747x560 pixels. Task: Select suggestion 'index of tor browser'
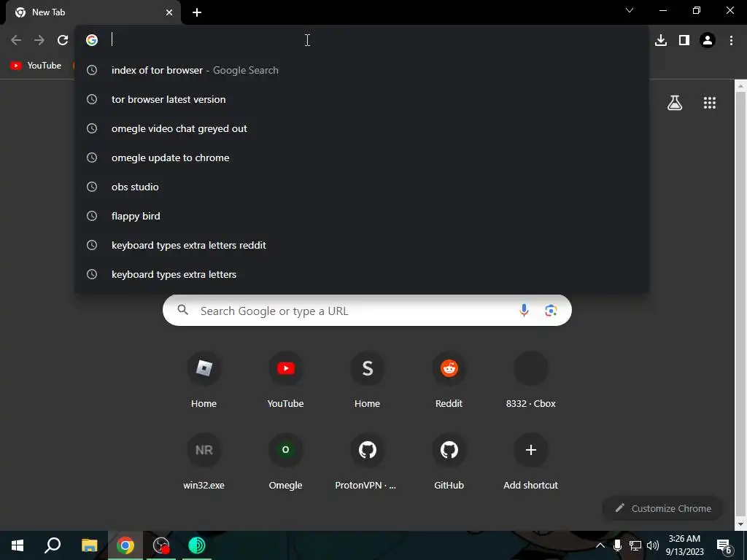[362, 70]
